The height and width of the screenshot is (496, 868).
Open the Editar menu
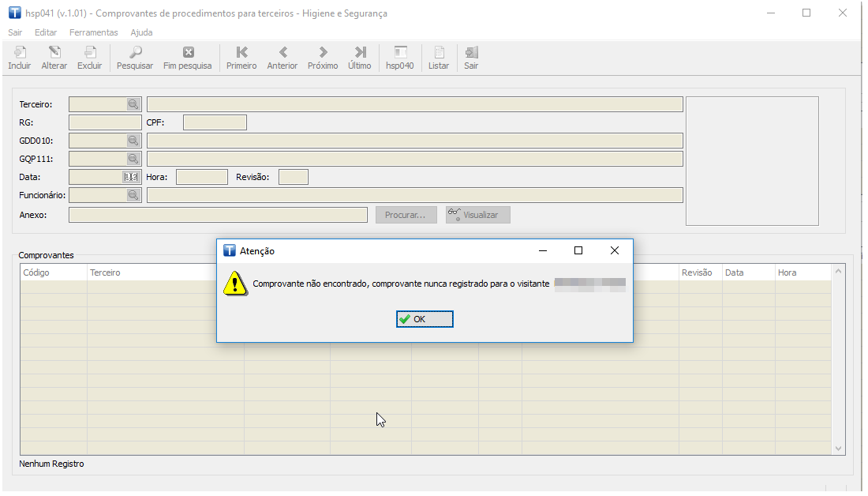(x=46, y=32)
